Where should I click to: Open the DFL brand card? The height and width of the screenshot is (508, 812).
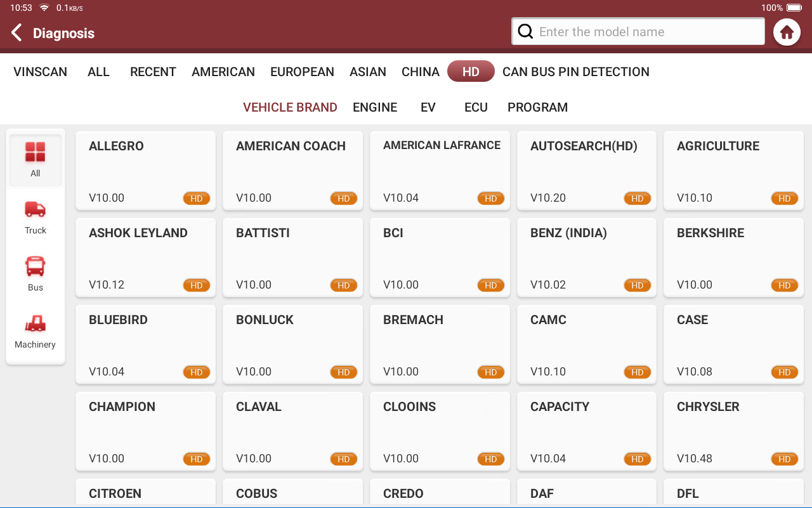pos(733,493)
